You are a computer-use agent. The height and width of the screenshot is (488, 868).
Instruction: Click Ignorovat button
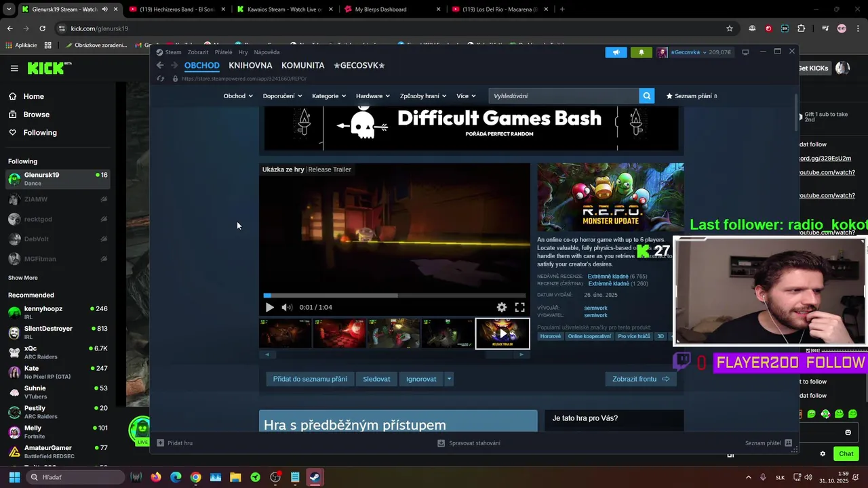(421, 379)
